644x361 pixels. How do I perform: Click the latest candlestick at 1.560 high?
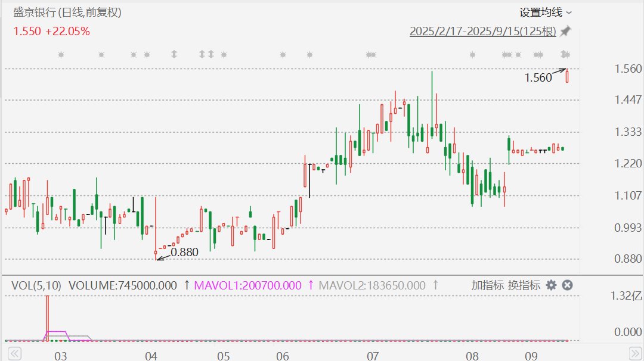[x=567, y=76]
